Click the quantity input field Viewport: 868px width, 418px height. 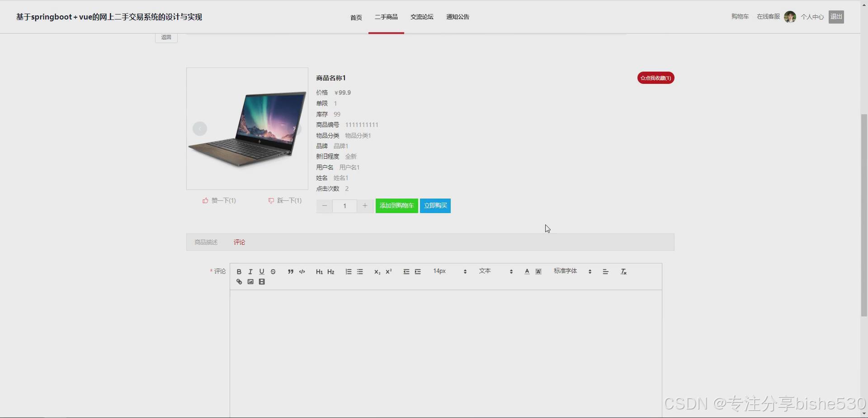pos(344,206)
